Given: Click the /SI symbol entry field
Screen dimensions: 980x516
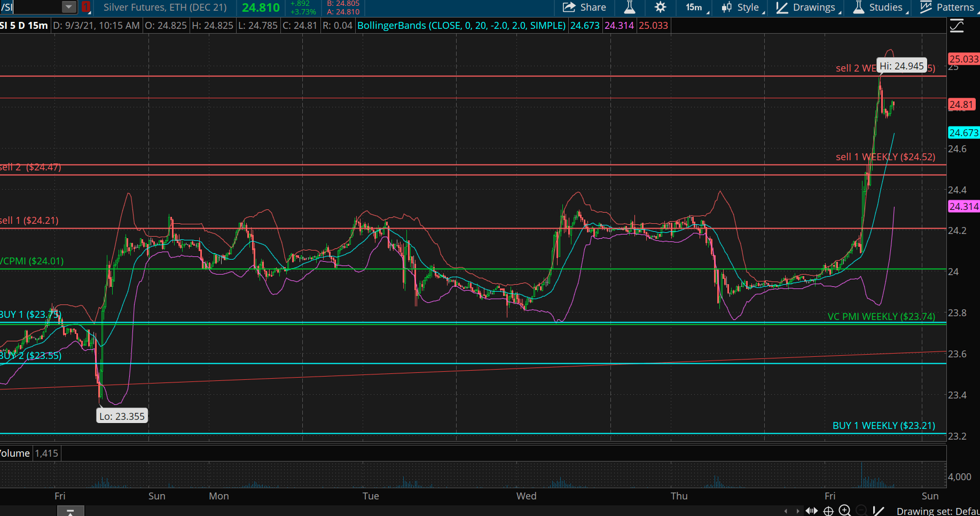Looking at the screenshot, I should [x=30, y=7].
